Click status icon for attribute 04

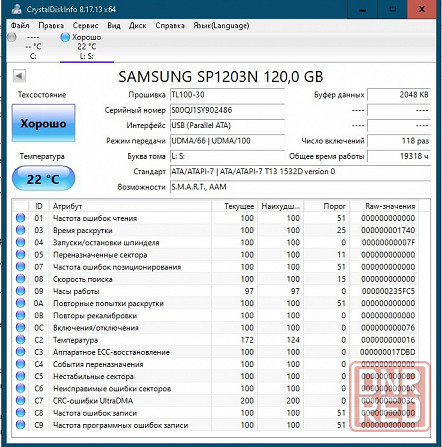pos(21,242)
